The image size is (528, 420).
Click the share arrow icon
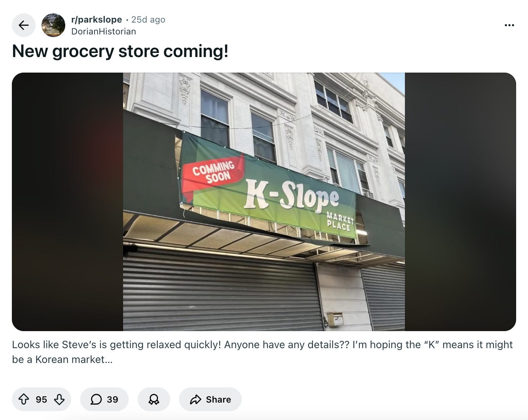pos(195,399)
